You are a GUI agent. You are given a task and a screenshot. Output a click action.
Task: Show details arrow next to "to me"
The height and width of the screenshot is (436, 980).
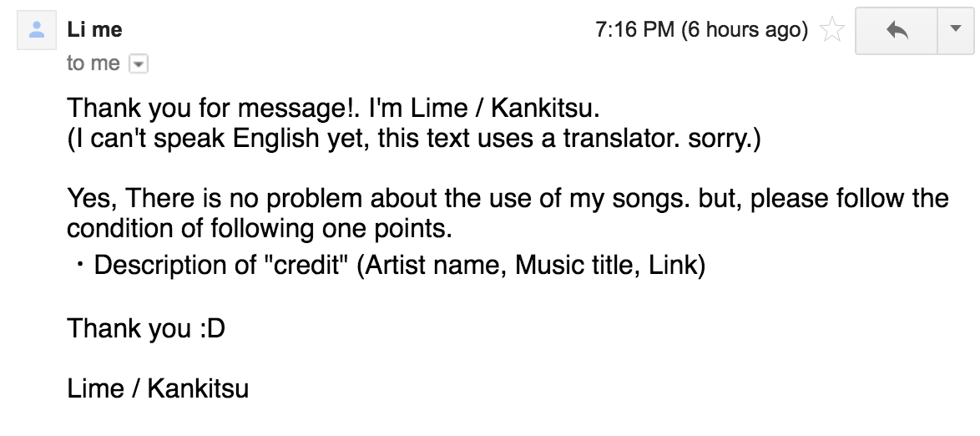click(x=139, y=64)
